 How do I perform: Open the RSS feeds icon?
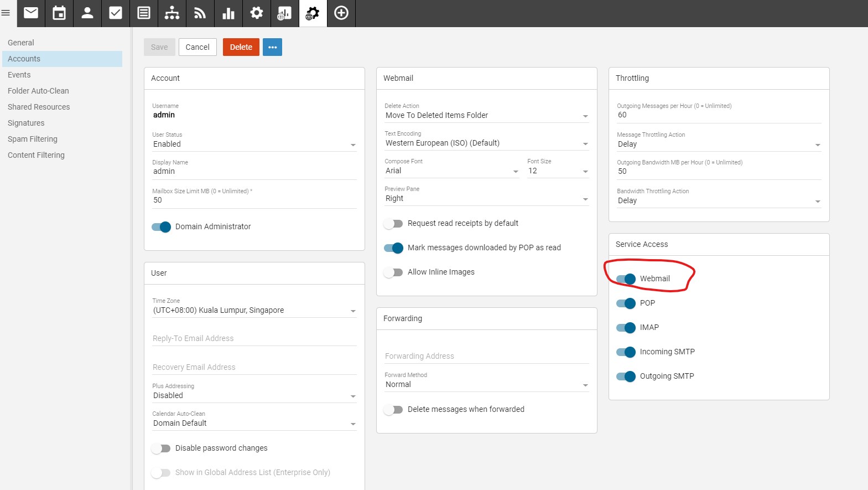pos(200,13)
